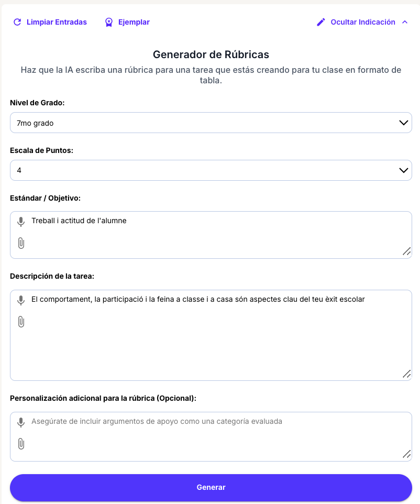The height and width of the screenshot is (504, 420).
Task: Click the refresh icon beside Limpiar Entradas
Action: coord(17,22)
